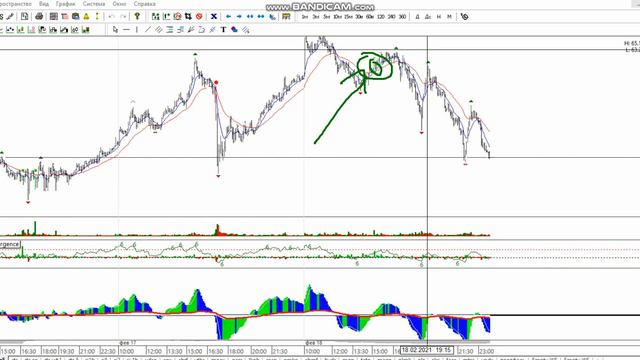The width and height of the screenshot is (640, 360).
Task: Select the vertical line drawing tool
Action: tap(137, 30)
